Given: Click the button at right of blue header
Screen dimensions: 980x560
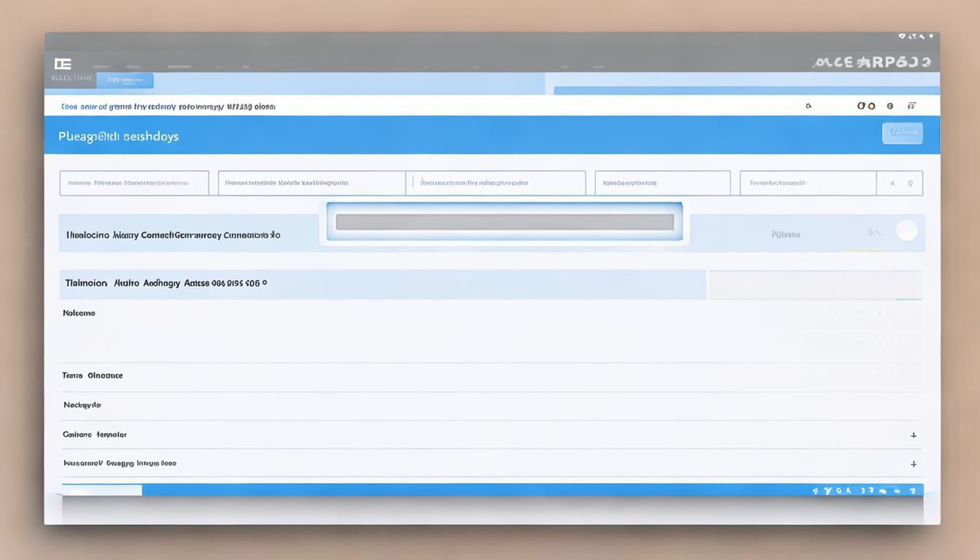Looking at the screenshot, I should pos(903,133).
